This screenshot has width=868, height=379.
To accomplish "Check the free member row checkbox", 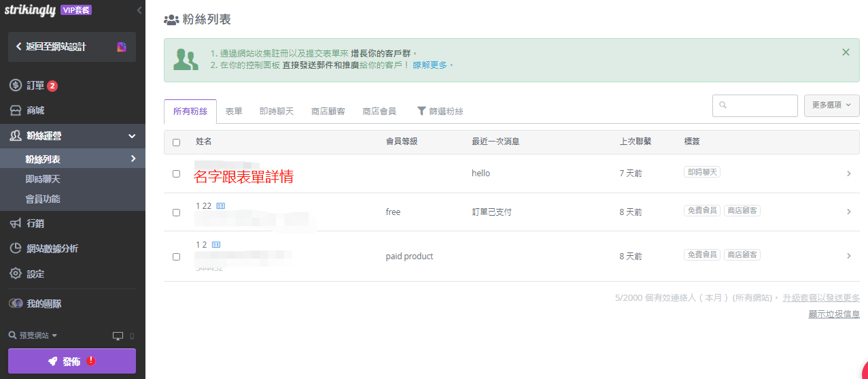I will tap(176, 212).
